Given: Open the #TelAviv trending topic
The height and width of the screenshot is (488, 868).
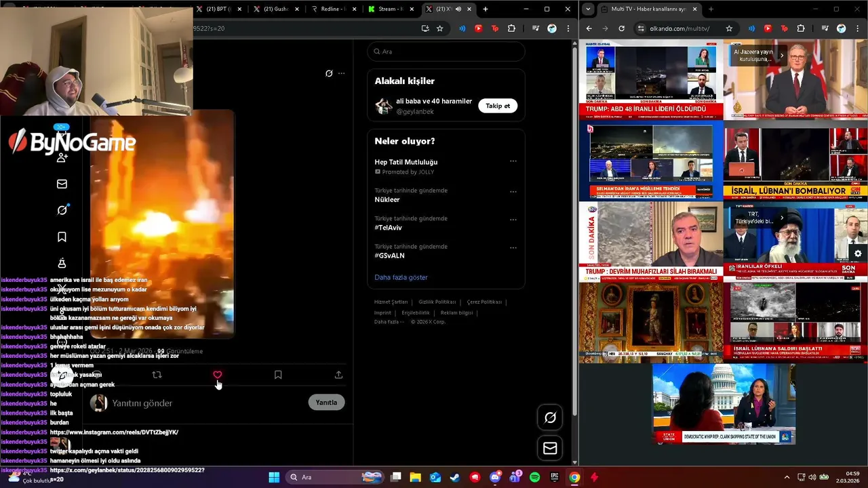Looking at the screenshot, I should pos(389,228).
